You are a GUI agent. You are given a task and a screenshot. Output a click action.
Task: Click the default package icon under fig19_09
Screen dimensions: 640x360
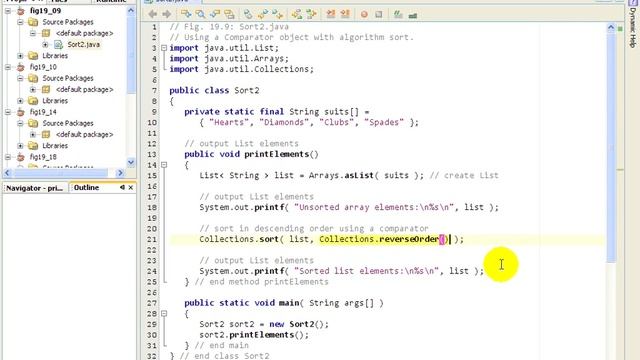[46, 33]
